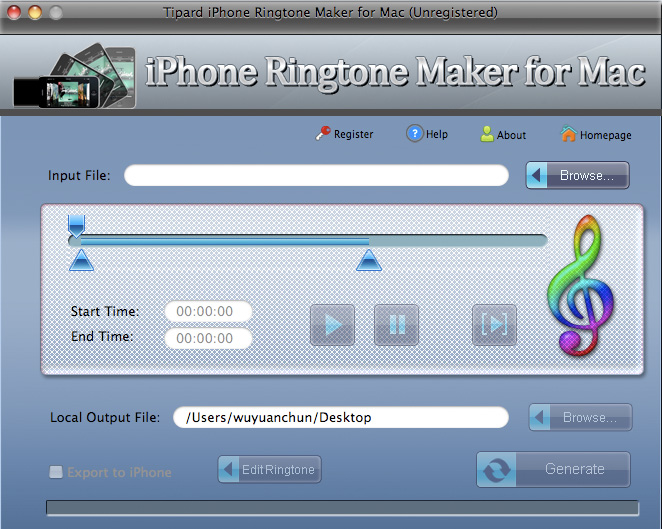The width and height of the screenshot is (662, 529).
Task: Click the End Time field
Action: [x=208, y=338]
